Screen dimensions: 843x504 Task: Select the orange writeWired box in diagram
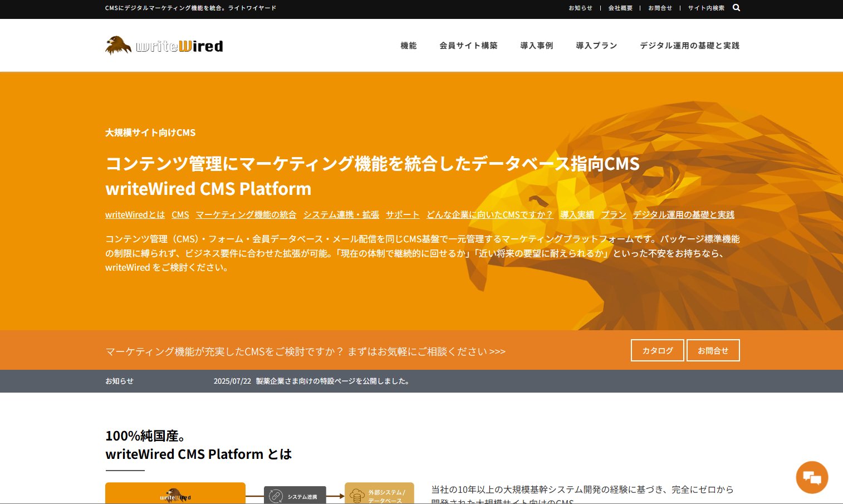(175, 494)
